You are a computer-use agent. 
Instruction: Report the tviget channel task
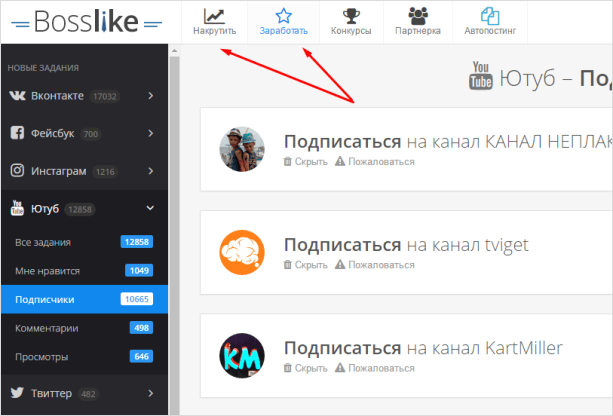pyautogui.click(x=375, y=265)
